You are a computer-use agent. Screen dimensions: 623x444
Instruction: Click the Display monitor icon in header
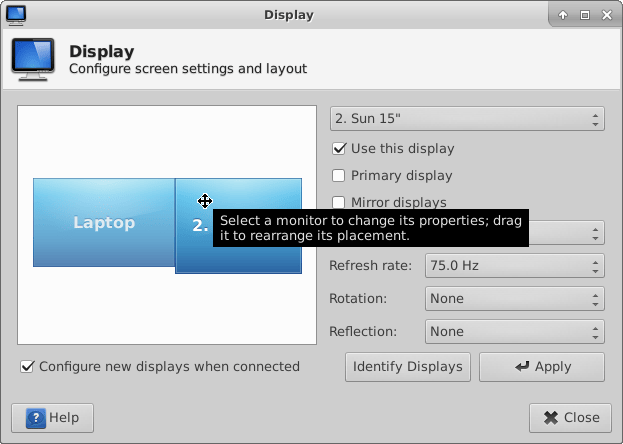pyautogui.click(x=33, y=59)
